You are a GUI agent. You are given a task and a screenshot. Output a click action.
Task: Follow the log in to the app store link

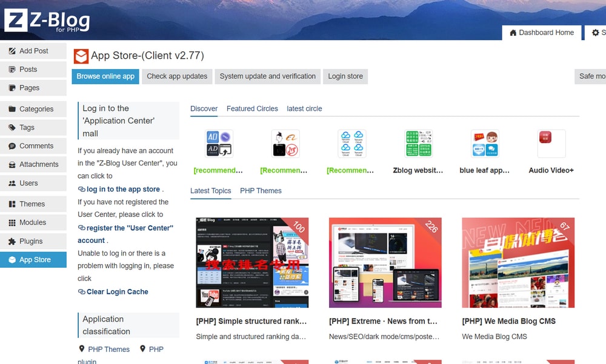[x=123, y=190]
